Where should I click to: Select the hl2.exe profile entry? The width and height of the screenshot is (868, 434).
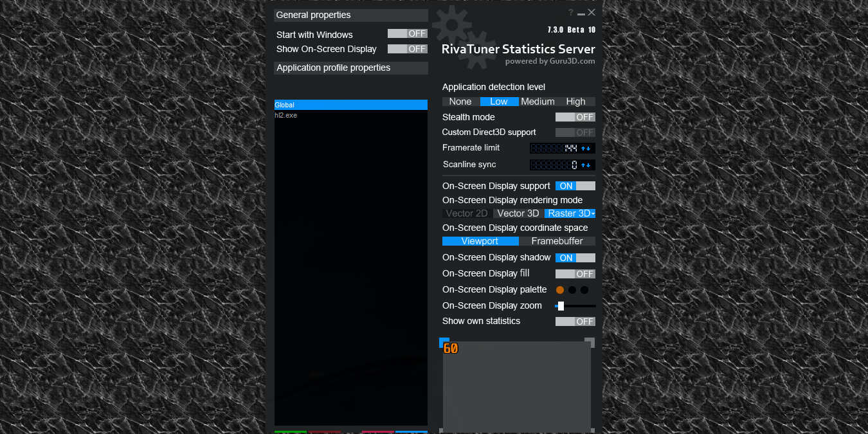286,115
